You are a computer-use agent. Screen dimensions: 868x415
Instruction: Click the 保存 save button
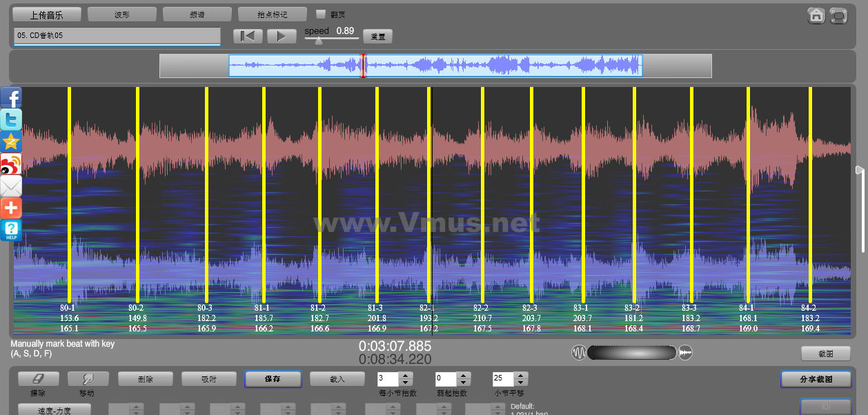[x=273, y=379]
